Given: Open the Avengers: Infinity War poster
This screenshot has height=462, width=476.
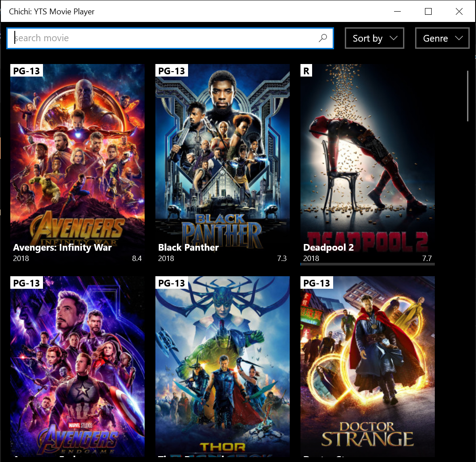Looking at the screenshot, I should coord(77,164).
